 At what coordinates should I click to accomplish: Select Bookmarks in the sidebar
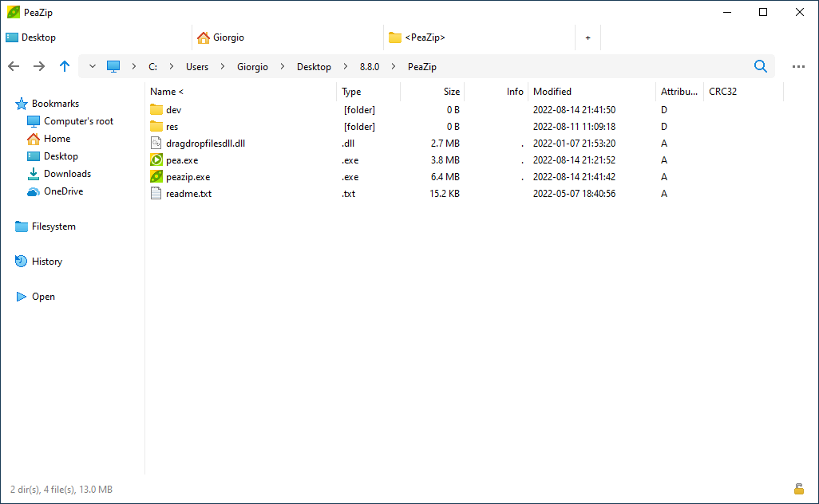click(x=55, y=104)
